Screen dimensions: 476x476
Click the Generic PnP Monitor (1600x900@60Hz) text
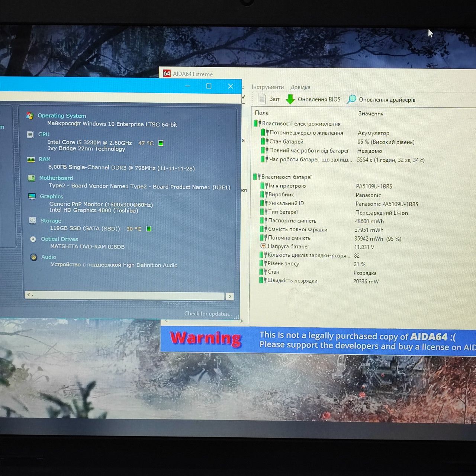101,204
